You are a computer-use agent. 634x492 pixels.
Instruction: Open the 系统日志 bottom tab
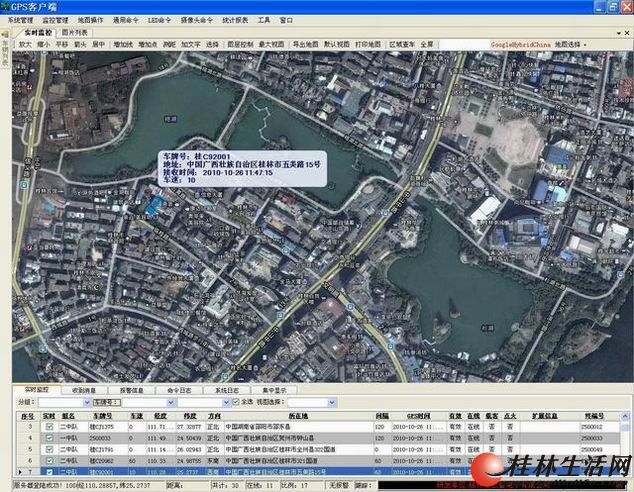(x=227, y=390)
